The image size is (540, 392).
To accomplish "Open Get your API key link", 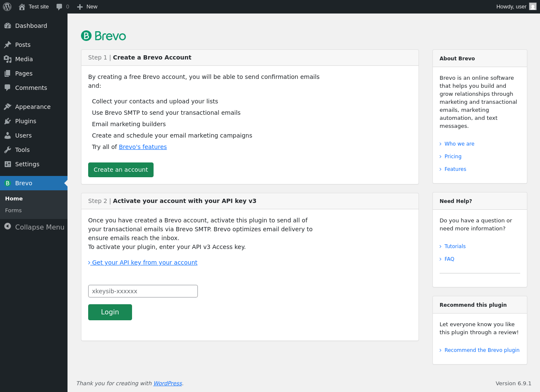I will click(143, 262).
